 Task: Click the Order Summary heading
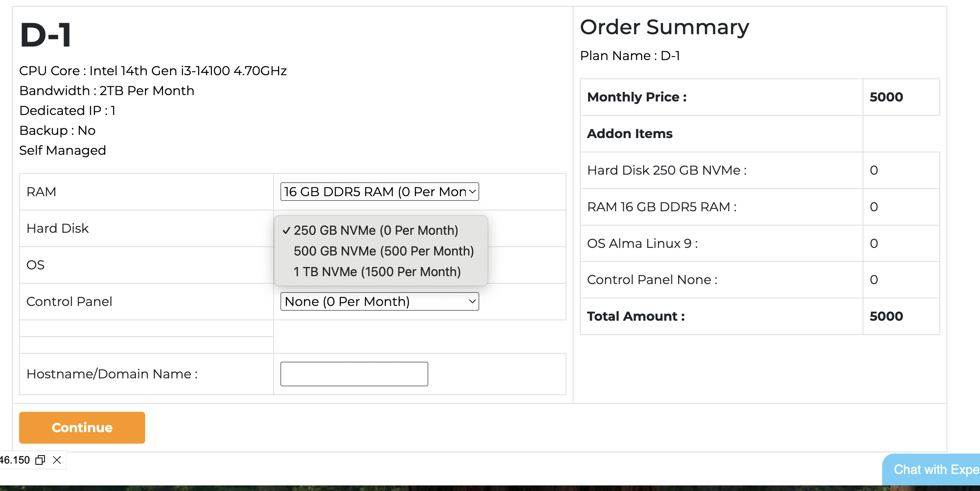664,27
